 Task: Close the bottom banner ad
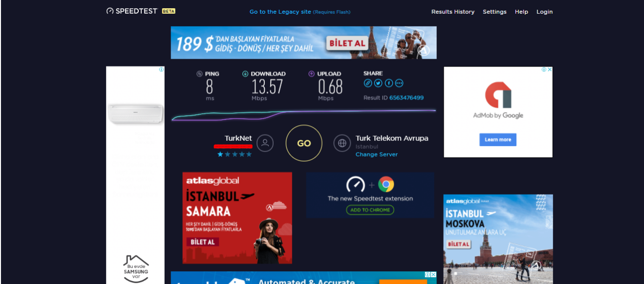[434, 275]
